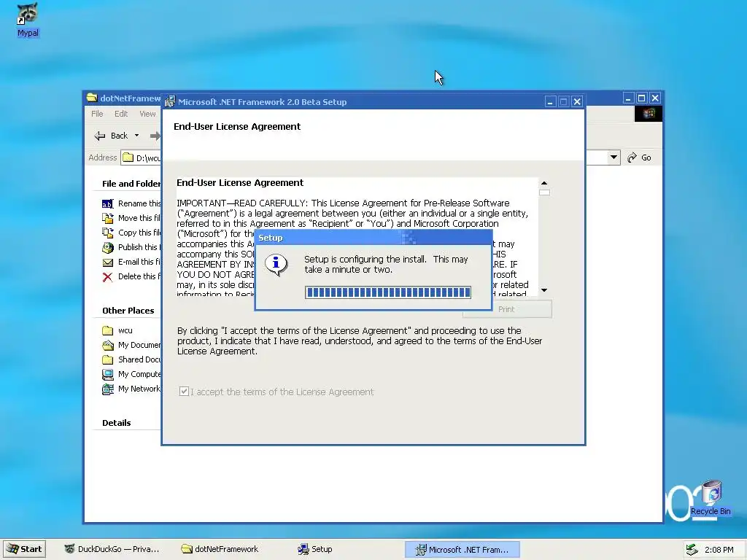The height and width of the screenshot is (560, 747).
Task: Click the wcu folder icon in Other Places
Action: click(x=108, y=330)
